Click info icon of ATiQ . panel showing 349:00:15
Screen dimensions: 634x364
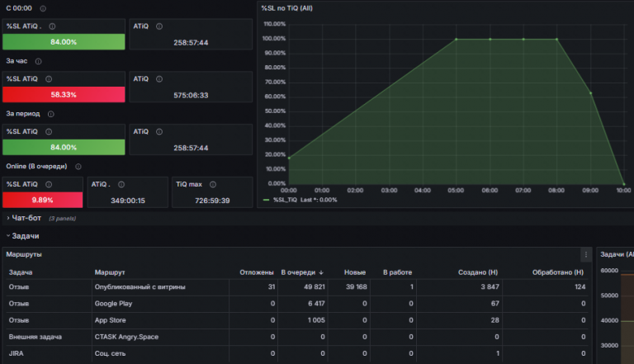coord(121,184)
